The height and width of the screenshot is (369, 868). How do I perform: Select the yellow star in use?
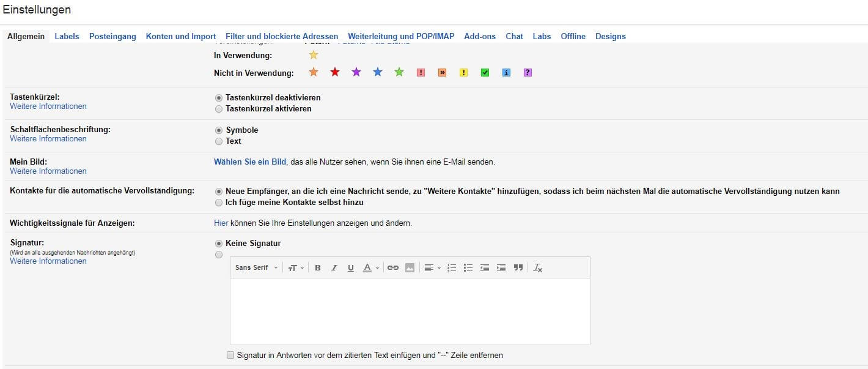tap(314, 55)
